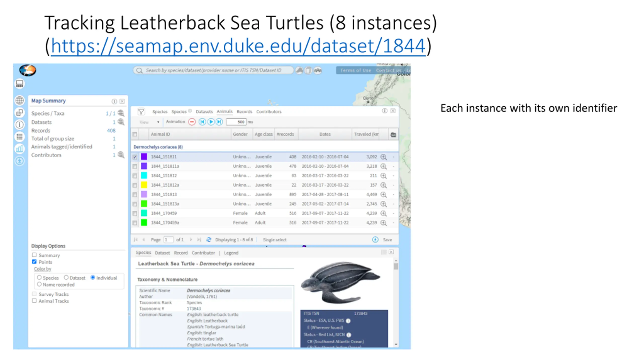Open the View dropdown arrow

tap(158, 122)
